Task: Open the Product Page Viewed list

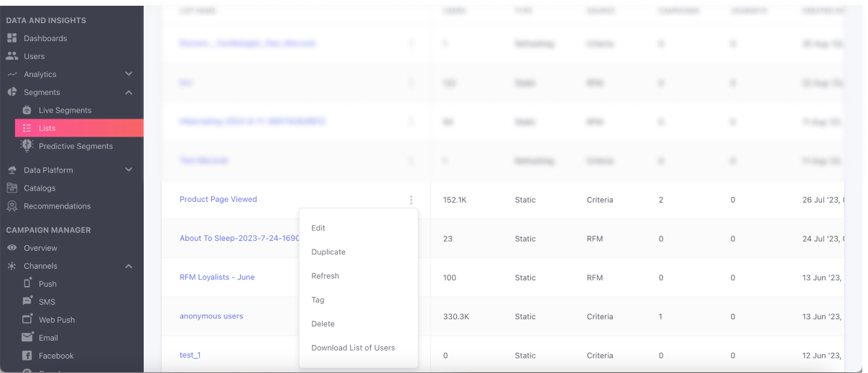Action: (218, 199)
